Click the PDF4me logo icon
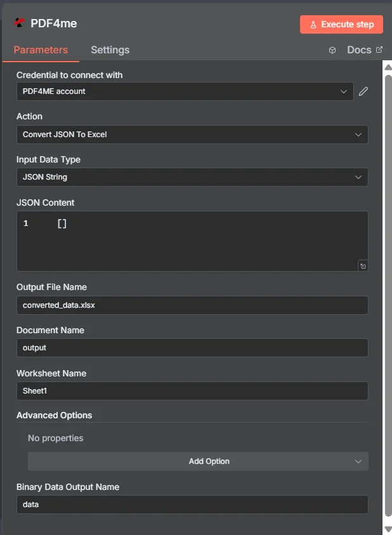This screenshot has height=535, width=392. [20, 23]
